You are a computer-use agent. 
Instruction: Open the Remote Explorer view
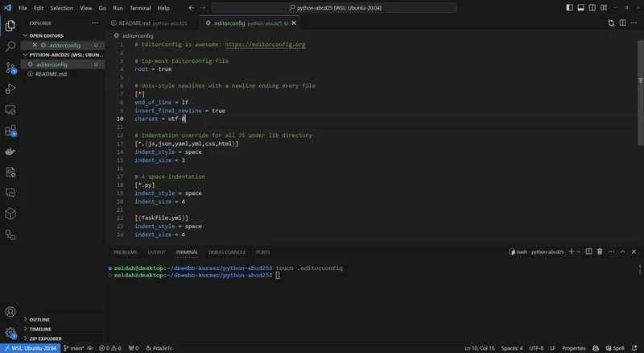[10, 110]
